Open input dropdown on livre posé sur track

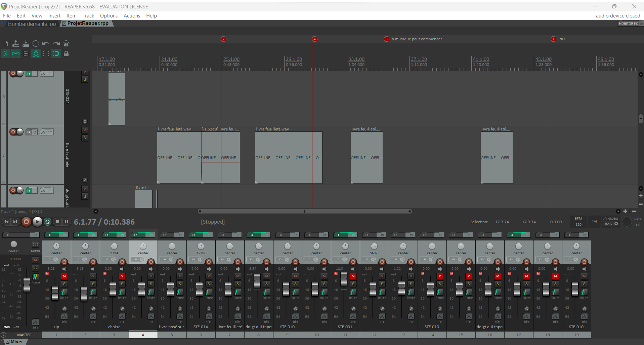167,259
